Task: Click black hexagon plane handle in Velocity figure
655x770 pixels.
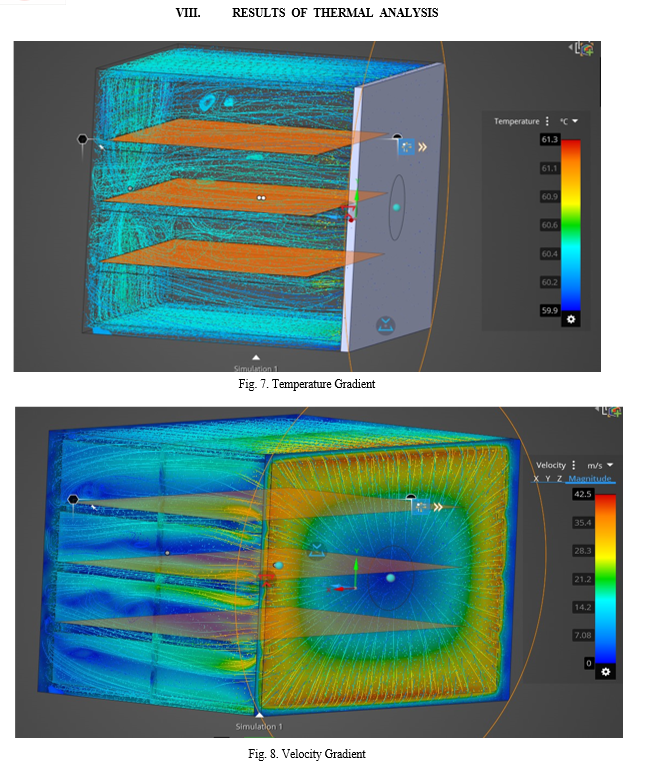Action: (x=73, y=499)
